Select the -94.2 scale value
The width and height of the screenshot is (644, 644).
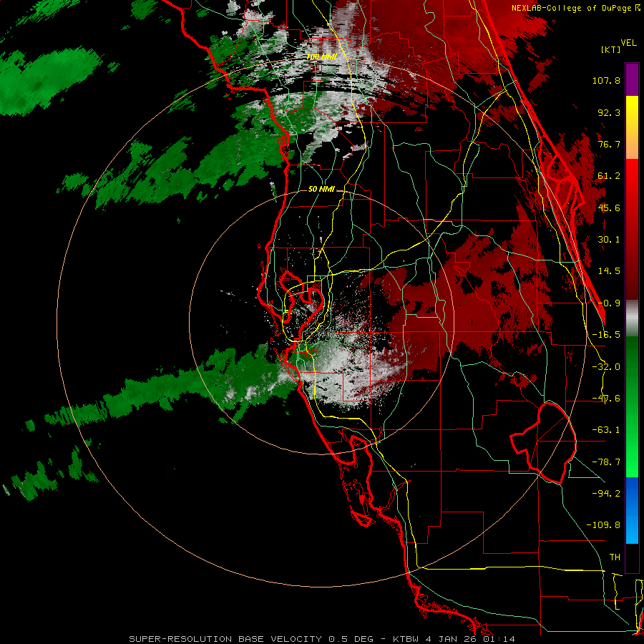click(606, 494)
